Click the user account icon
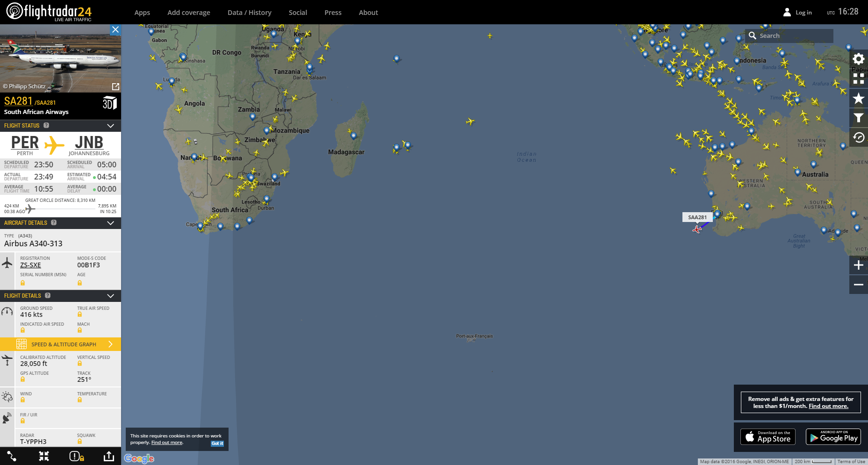Image resolution: width=868 pixels, height=465 pixels. (787, 12)
